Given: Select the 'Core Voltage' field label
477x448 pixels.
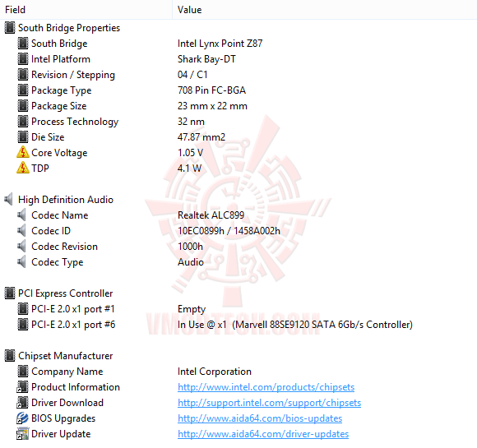Looking at the screenshot, I should pyautogui.click(x=59, y=153).
